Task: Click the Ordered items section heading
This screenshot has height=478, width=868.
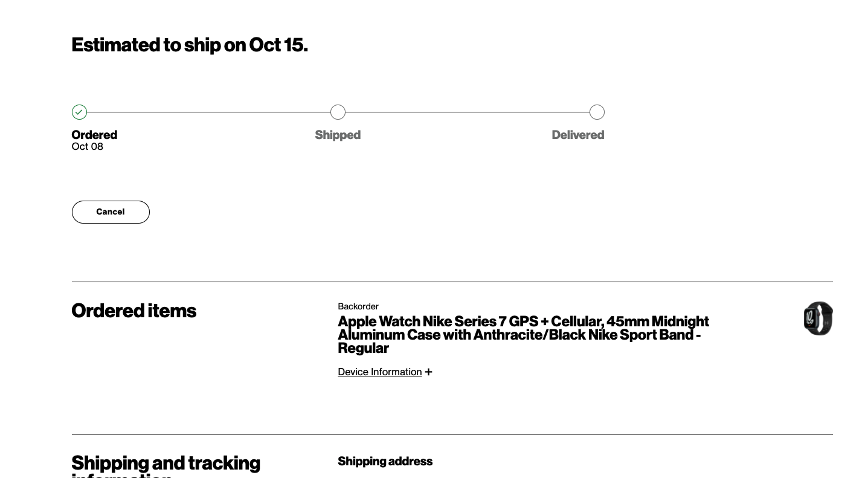Action: 134,311
